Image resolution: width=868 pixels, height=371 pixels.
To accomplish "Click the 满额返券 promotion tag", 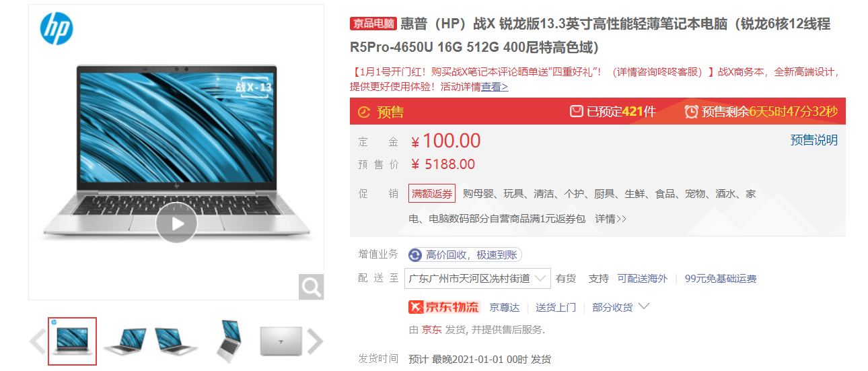I will coord(432,193).
